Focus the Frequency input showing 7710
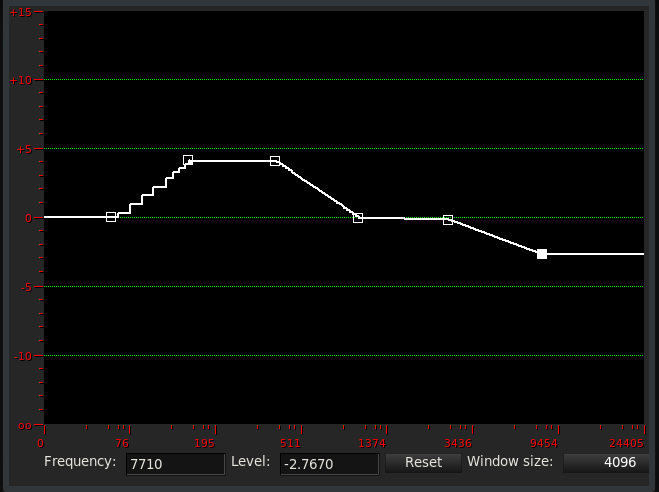The width and height of the screenshot is (659, 492). pyautogui.click(x=175, y=464)
